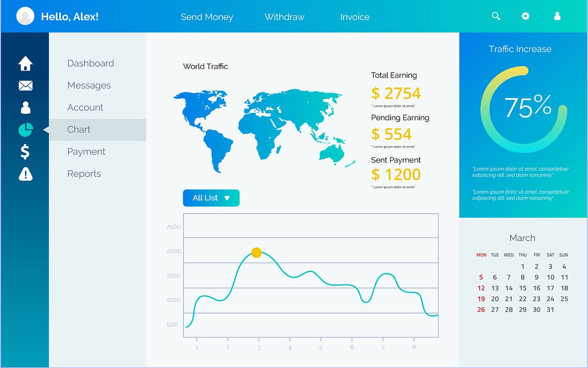The image size is (588, 368).
Task: Open the Invoice page from the navbar
Action: [x=354, y=17]
